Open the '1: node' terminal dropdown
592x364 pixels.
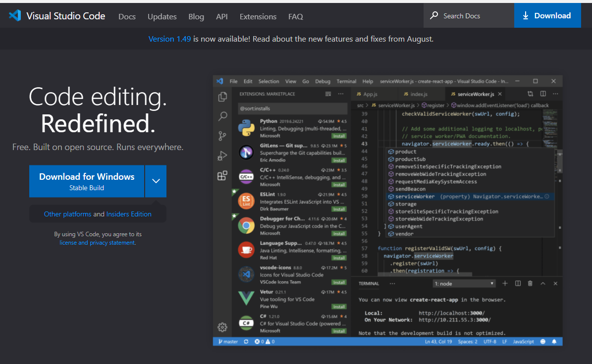click(464, 284)
